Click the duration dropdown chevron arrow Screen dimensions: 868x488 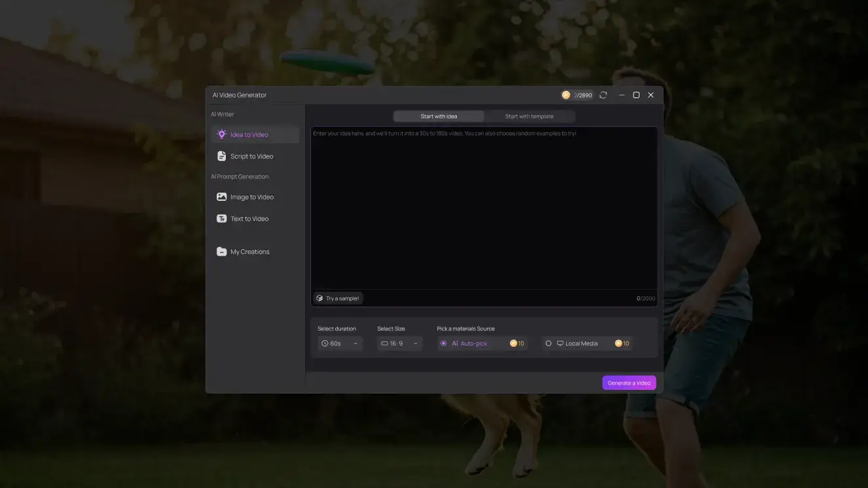[x=355, y=343]
